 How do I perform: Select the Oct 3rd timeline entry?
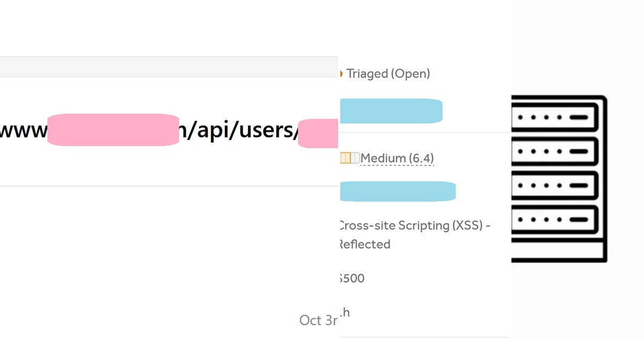(319, 320)
